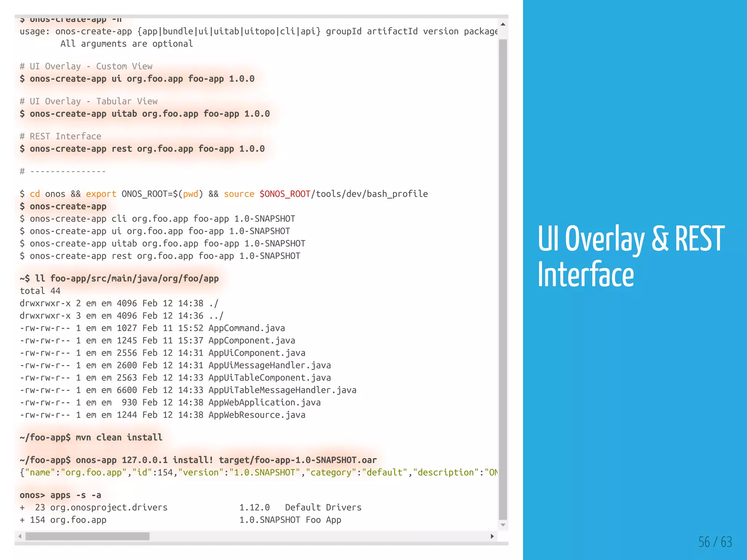Click the '# --------------' separator comment line
Image resolution: width=747 pixels, height=560 pixels.
[x=63, y=171]
